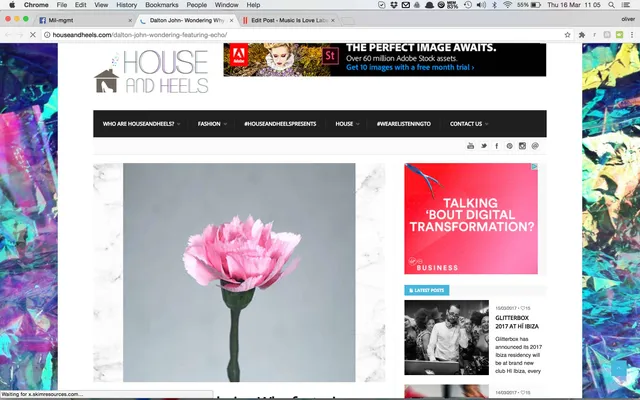Screen dimensions: 640x400
Task: Expand the Contact Us dropdown menu
Action: point(469,124)
